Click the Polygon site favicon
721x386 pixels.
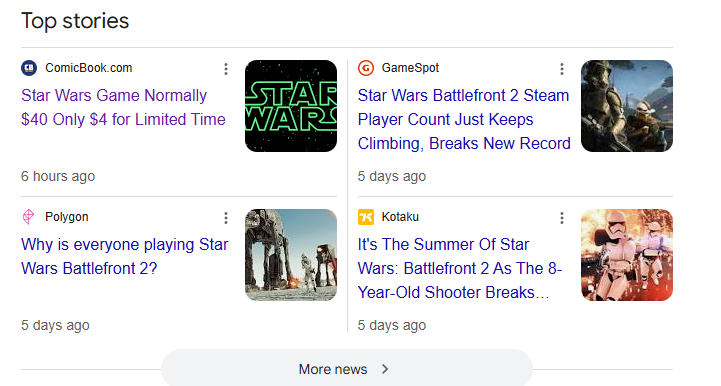point(29,217)
